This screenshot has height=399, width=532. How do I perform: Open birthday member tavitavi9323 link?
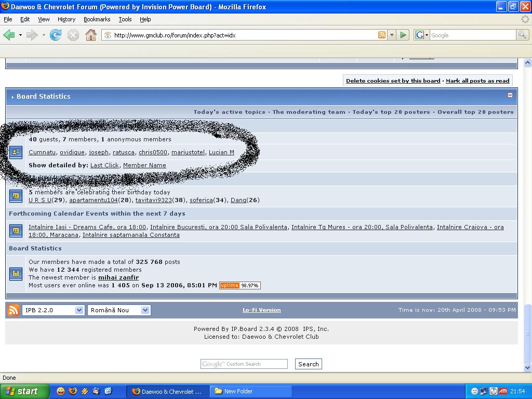click(x=154, y=200)
